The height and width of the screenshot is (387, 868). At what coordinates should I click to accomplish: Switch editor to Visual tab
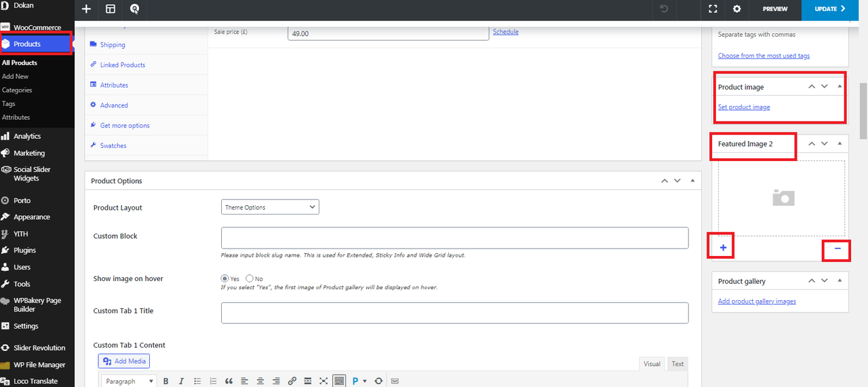coord(652,364)
